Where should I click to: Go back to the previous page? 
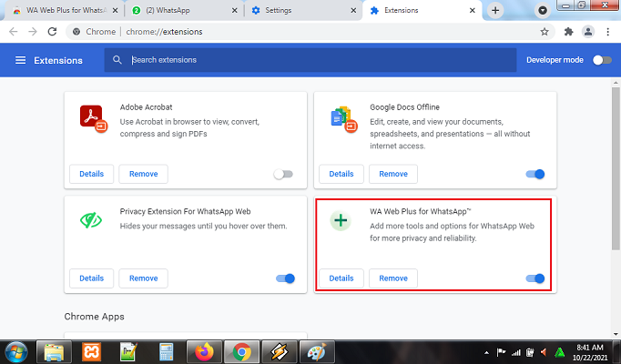pyautogui.click(x=13, y=32)
